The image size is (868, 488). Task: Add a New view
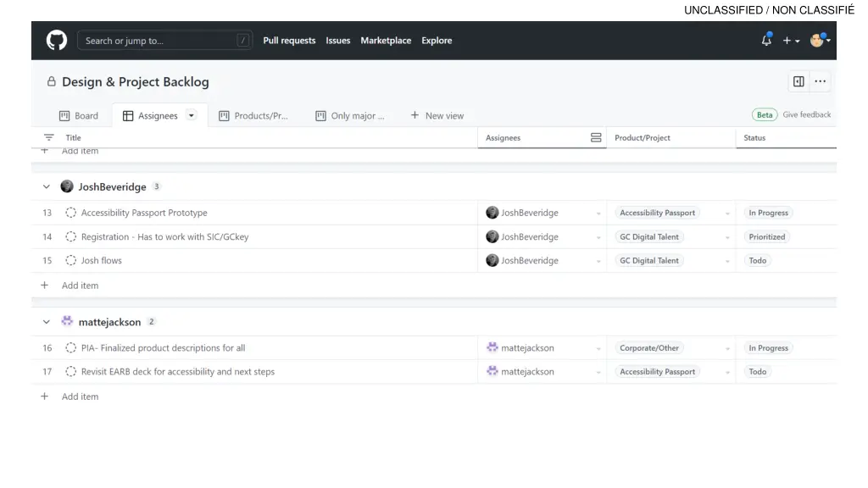[437, 115]
